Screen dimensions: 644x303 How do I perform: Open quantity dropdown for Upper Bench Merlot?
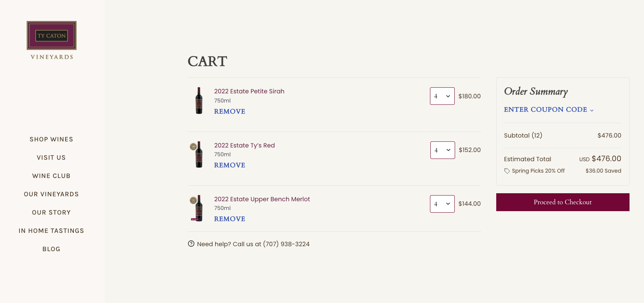[442, 204]
